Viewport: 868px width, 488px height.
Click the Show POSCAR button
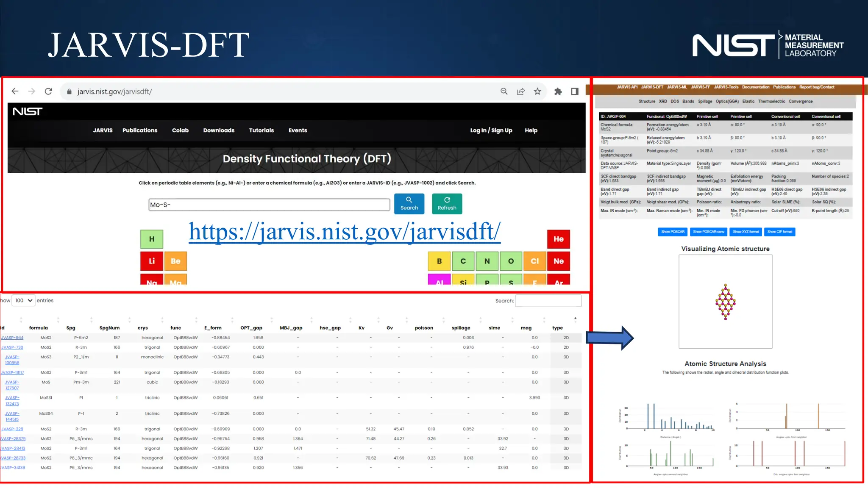click(x=673, y=232)
